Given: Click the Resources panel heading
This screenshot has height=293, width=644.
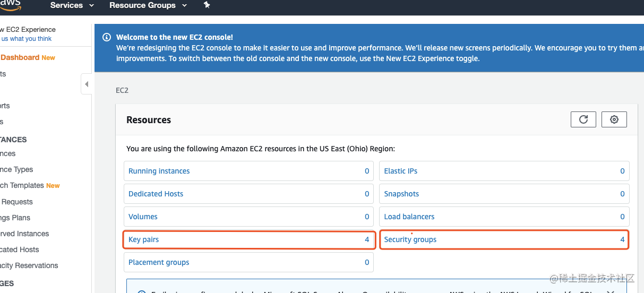Looking at the screenshot, I should [149, 120].
